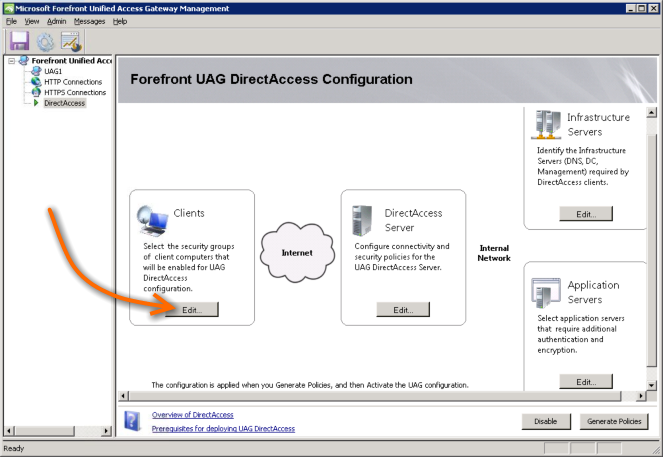Click the configuration pane horizontal scrollbar left arrow
The image size is (663, 457).
[123, 396]
